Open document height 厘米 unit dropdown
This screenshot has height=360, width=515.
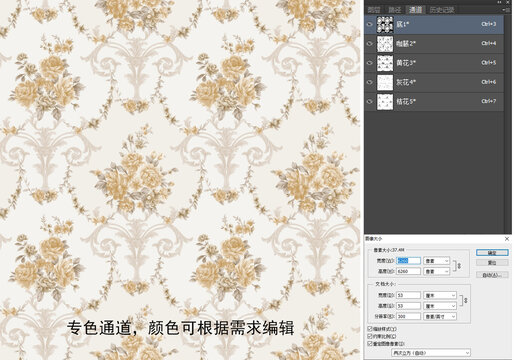[440, 306]
